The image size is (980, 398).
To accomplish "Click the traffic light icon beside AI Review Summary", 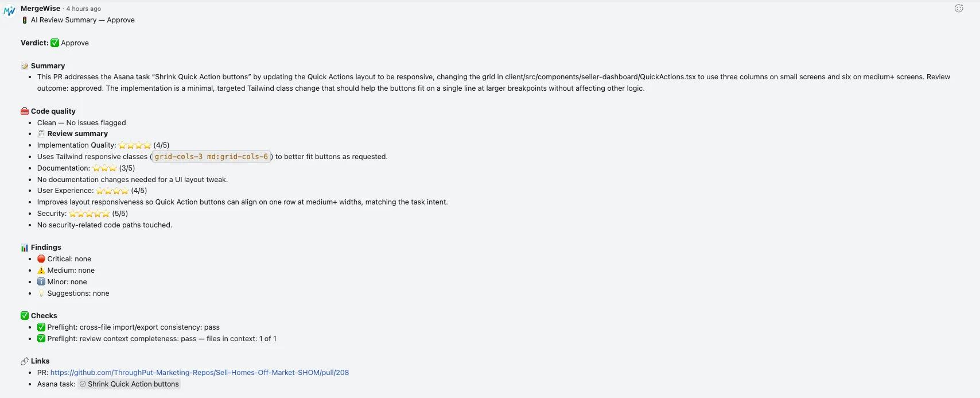I will point(25,20).
